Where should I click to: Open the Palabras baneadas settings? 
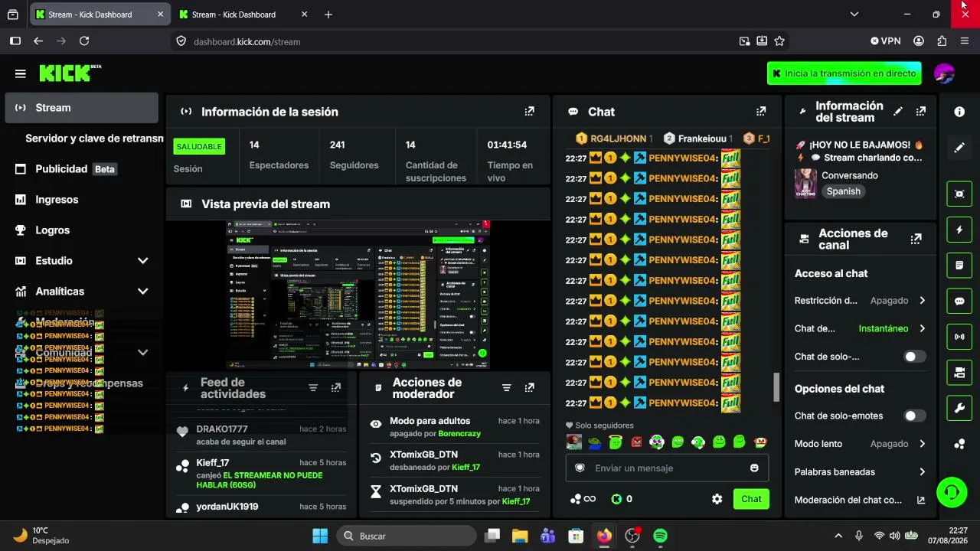(x=861, y=472)
